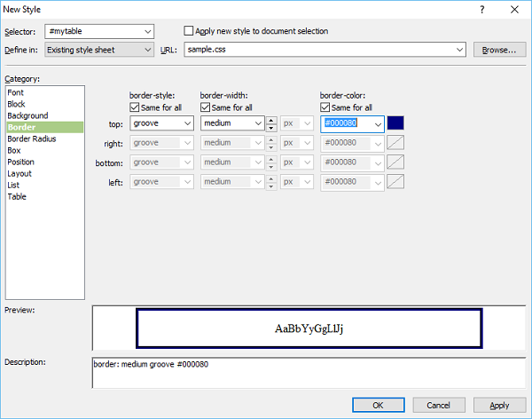Open the top border-style groove dropdown
The image size is (532, 419).
pyautogui.click(x=162, y=123)
